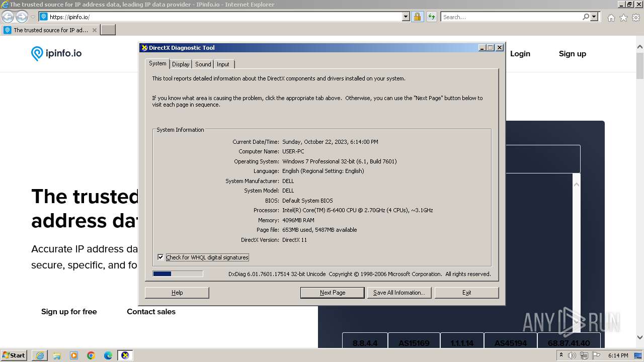Open the media player taskbar icon
Viewport: 644px width, 362px height.
click(74, 355)
